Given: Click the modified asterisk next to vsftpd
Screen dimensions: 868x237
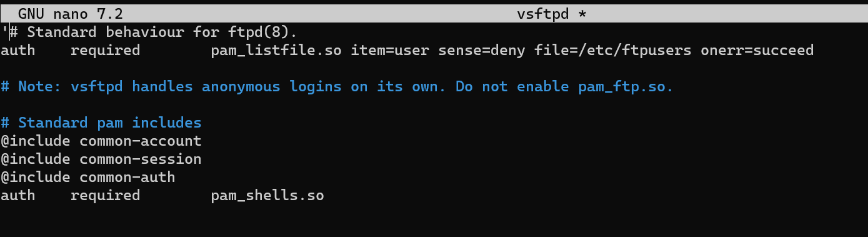Looking at the screenshot, I should pyautogui.click(x=582, y=13).
